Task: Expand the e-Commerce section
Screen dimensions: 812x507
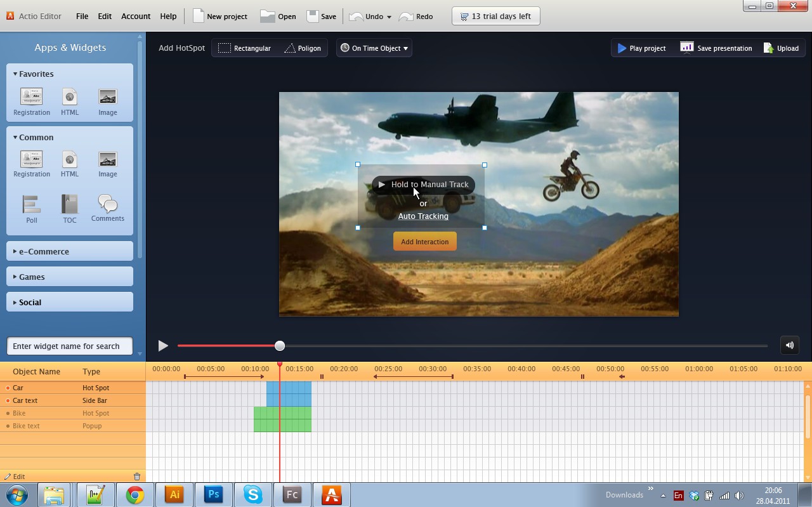Action: [x=70, y=251]
